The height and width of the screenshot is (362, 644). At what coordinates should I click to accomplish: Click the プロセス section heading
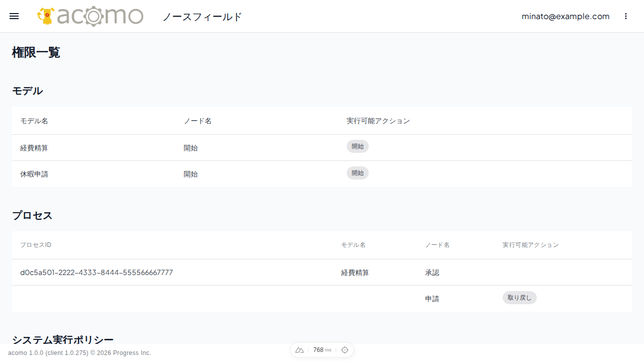click(32, 216)
